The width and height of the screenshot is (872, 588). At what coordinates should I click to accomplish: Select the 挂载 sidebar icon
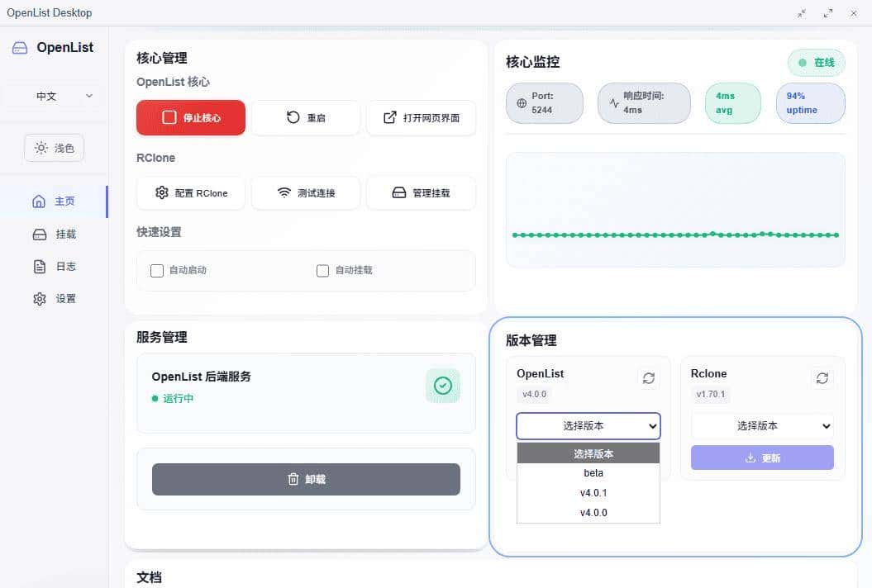[x=55, y=234]
